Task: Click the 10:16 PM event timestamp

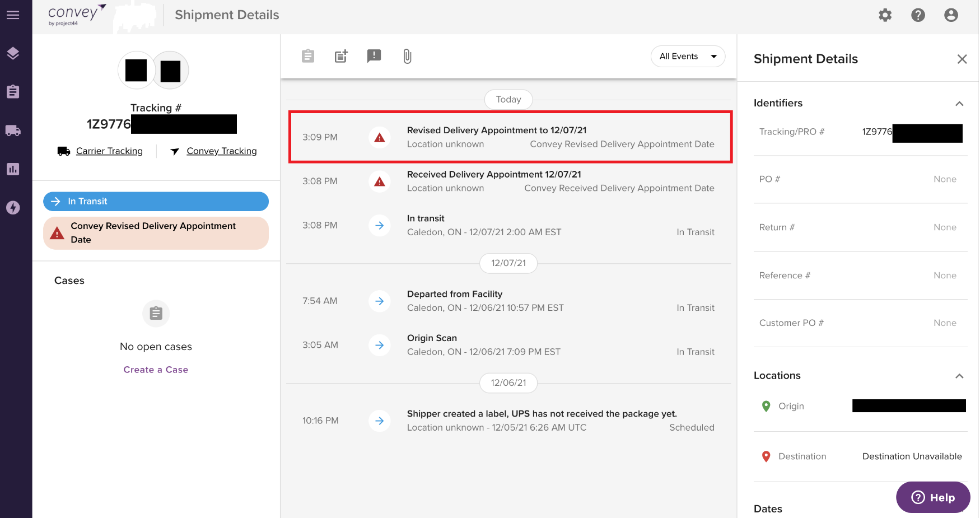Action: point(320,421)
